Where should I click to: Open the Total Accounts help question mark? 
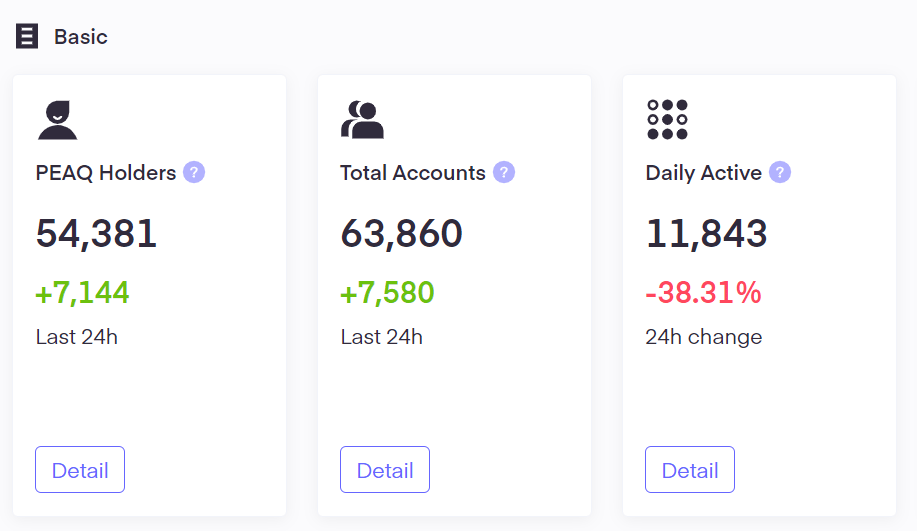coord(504,172)
